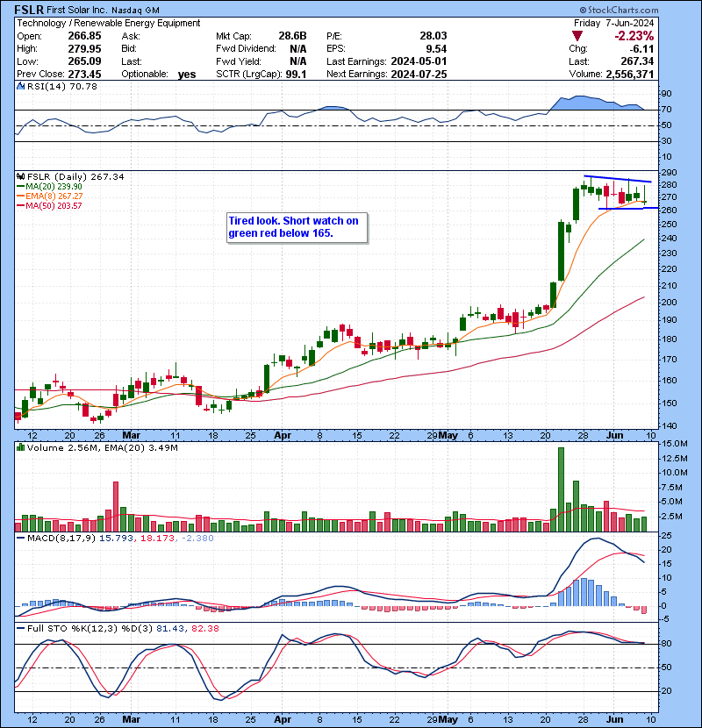Click the MACD signal value 18.173
This screenshot has width=702, height=728.
(x=157, y=539)
